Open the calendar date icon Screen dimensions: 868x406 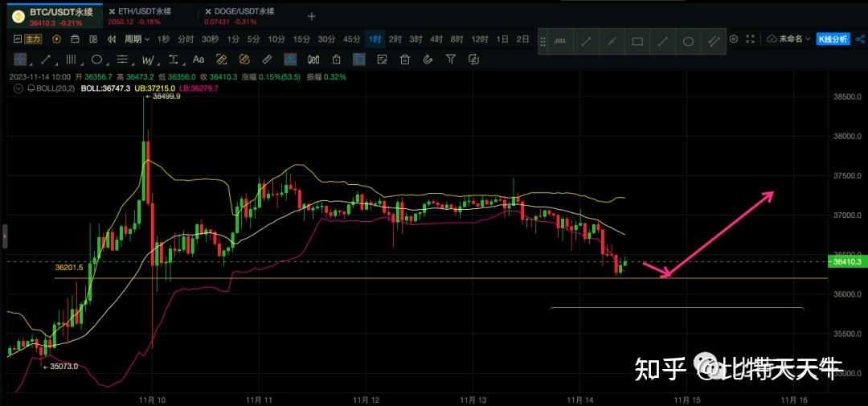76,39
